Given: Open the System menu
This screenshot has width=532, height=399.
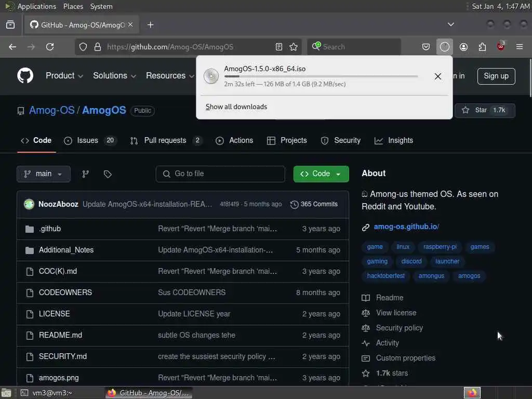Looking at the screenshot, I should coord(101,6).
